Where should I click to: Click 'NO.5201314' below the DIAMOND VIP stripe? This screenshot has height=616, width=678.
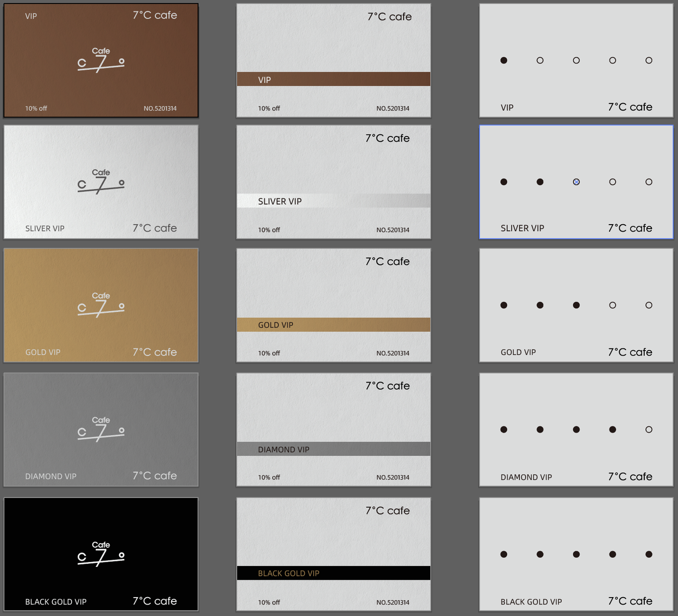coord(393,477)
